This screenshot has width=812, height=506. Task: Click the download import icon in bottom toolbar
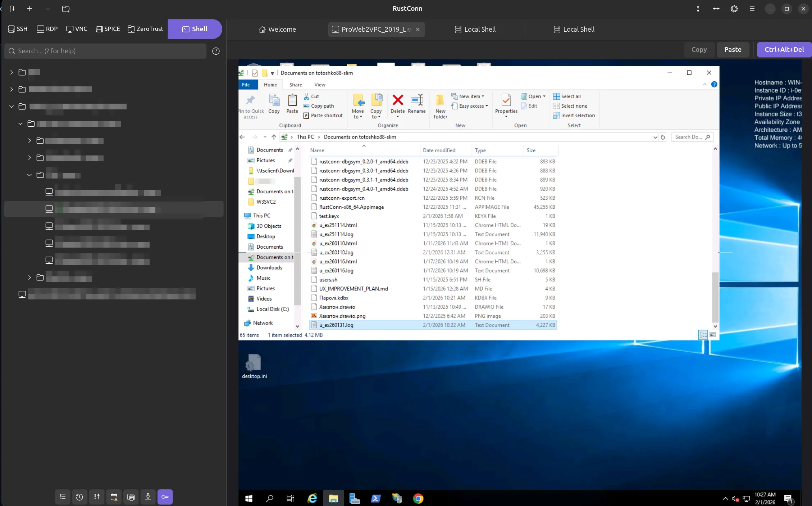click(148, 497)
